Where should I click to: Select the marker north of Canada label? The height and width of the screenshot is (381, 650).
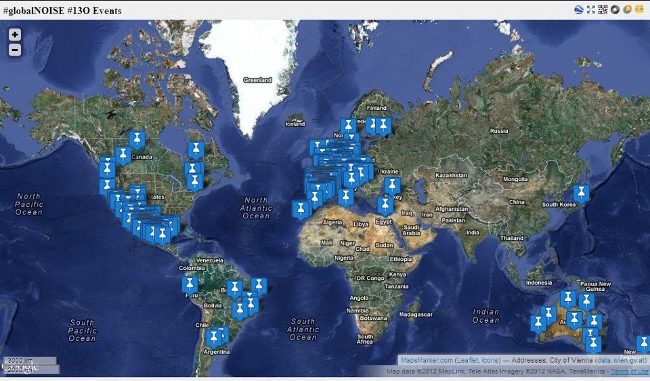(137, 140)
